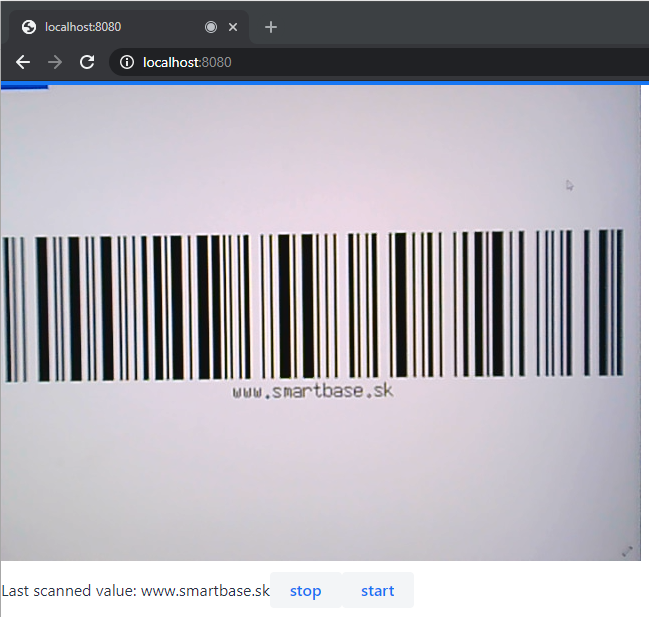Click www.smartbase.sk text under barcode

313,392
